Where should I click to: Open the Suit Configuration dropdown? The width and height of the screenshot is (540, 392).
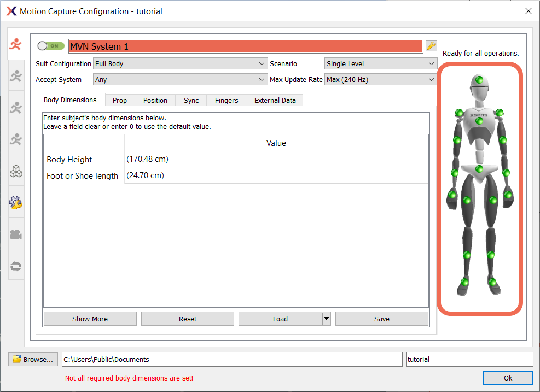(x=179, y=63)
